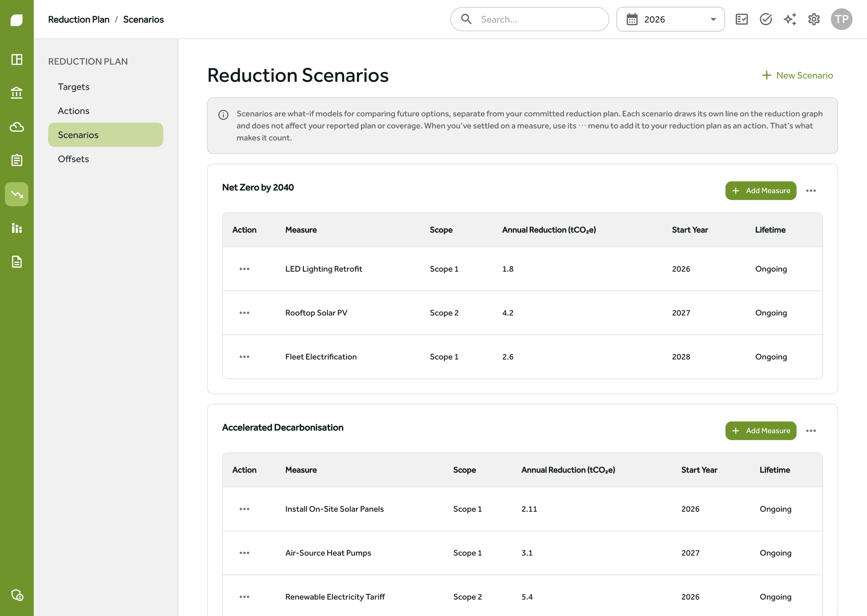This screenshot has height=616, width=867.
Task: Click Start Year header in Accelerated Decarbonisation table
Action: point(699,470)
